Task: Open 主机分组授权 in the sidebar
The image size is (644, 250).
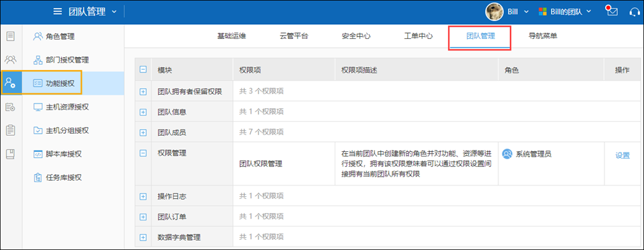Action: (x=73, y=131)
